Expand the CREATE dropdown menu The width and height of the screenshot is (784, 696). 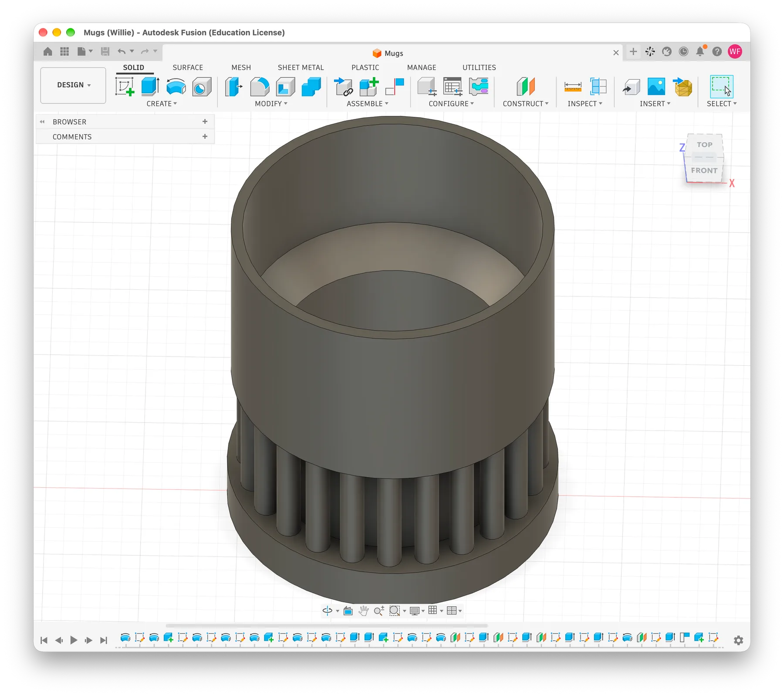click(162, 104)
